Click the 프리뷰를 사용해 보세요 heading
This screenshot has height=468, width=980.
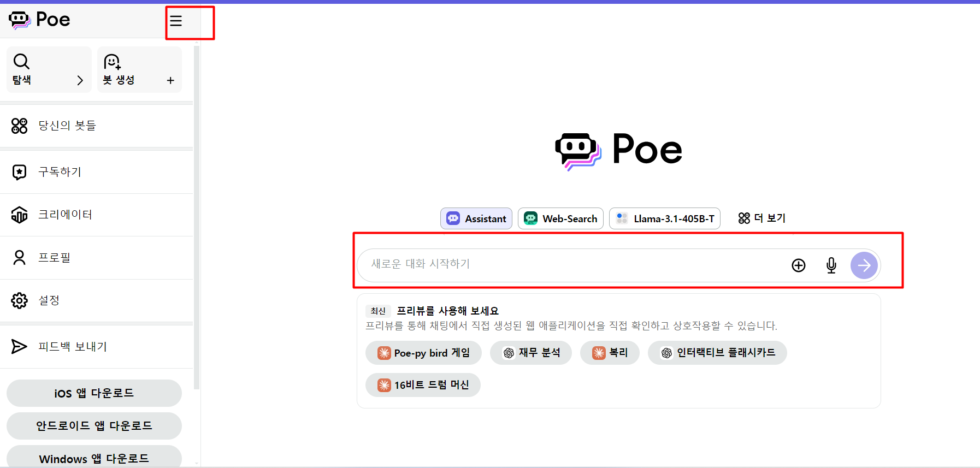(x=447, y=311)
